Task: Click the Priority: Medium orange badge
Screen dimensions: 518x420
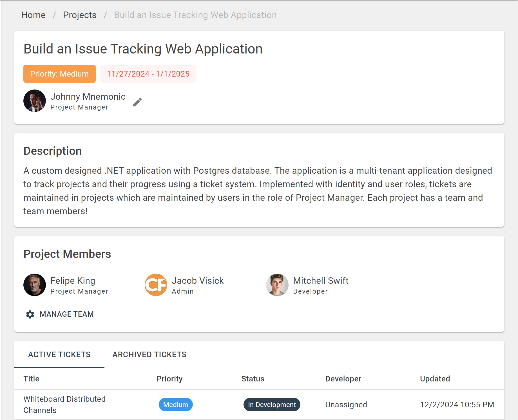Action: 59,74
